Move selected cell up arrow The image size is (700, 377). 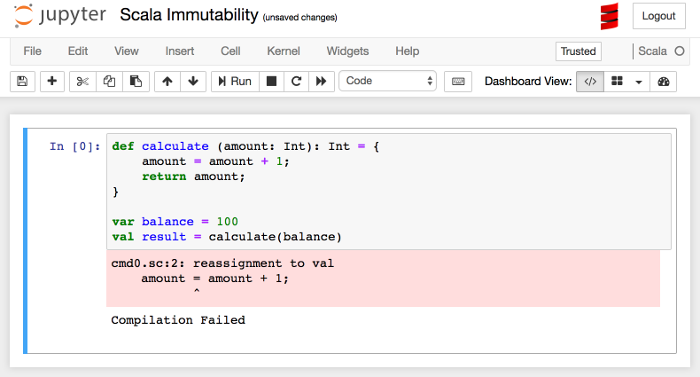click(x=167, y=81)
